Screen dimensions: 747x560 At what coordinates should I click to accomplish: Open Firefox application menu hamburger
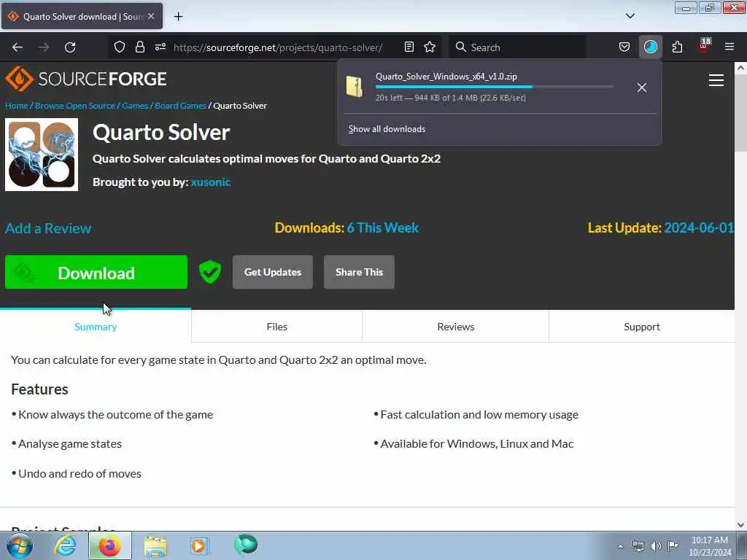click(x=729, y=47)
